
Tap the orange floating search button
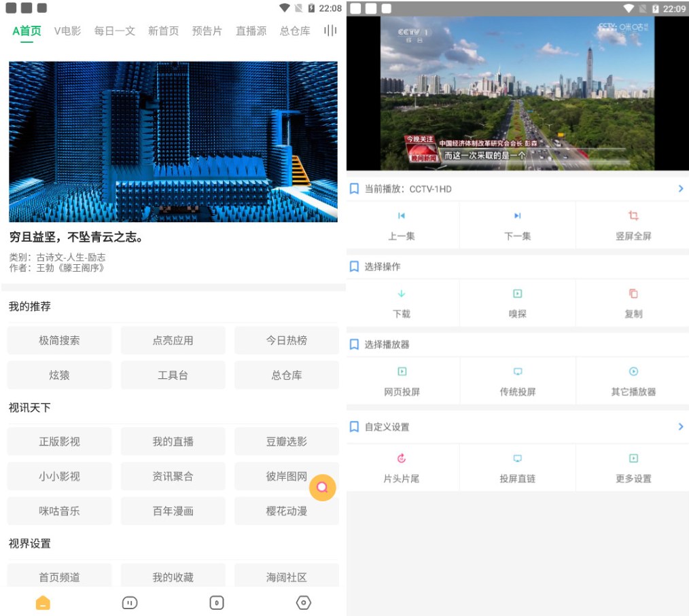pyautogui.click(x=323, y=488)
